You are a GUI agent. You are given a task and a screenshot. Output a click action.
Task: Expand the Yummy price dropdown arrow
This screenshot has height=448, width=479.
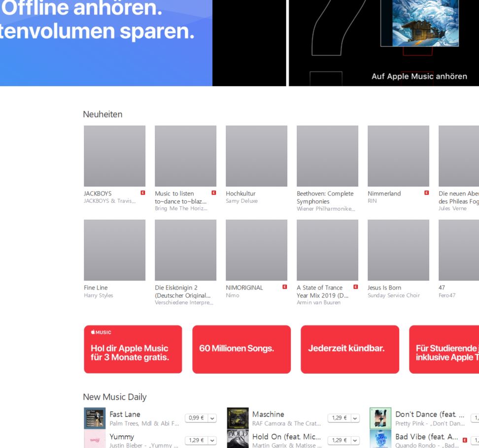(x=212, y=441)
